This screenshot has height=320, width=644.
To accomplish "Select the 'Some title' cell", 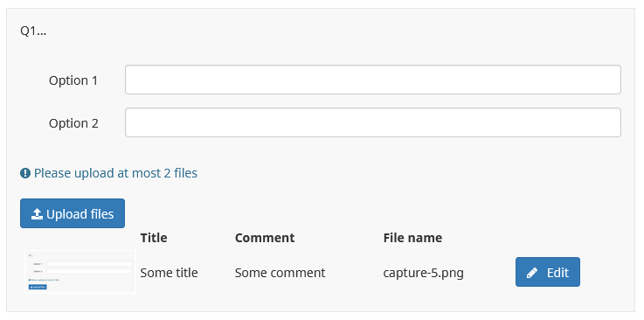I will point(169,273).
